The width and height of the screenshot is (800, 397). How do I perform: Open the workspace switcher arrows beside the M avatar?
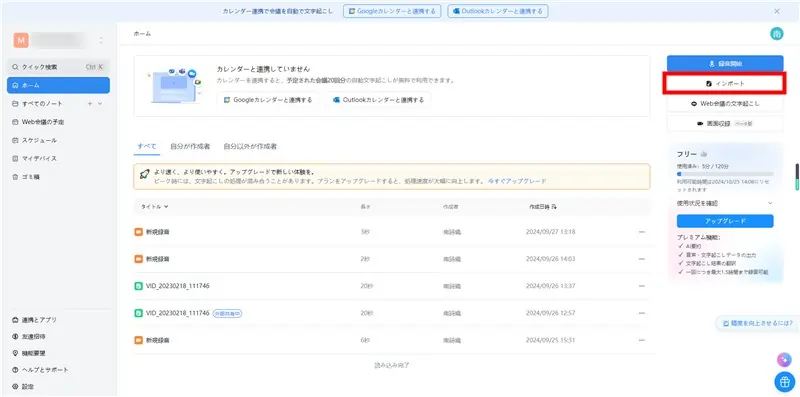(x=101, y=40)
